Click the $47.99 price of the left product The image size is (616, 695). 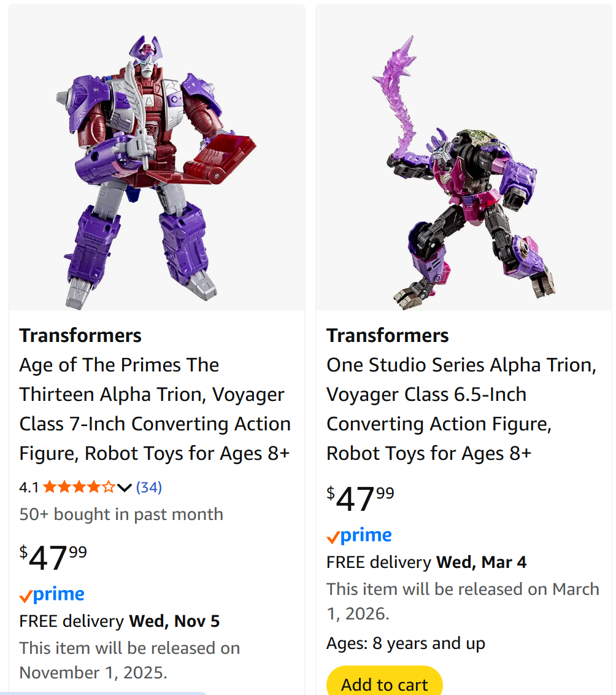point(53,557)
